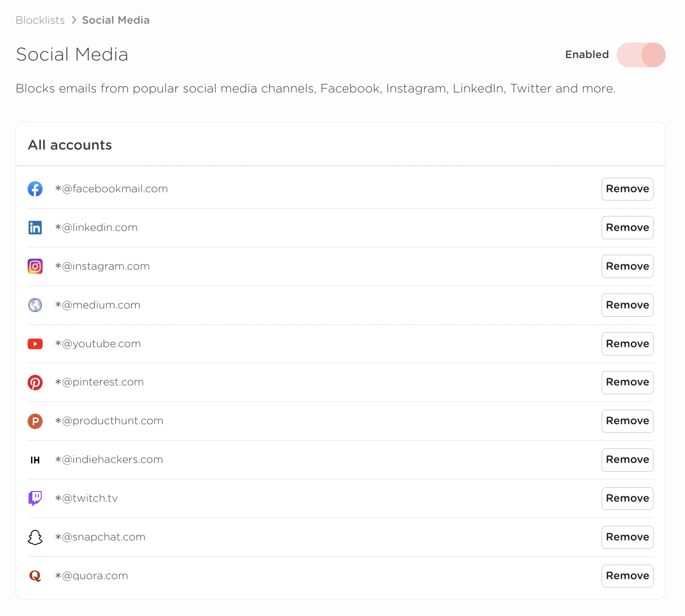Viewport: 685px width, 616px height.
Task: Click the Facebook logo icon
Action: pos(35,189)
